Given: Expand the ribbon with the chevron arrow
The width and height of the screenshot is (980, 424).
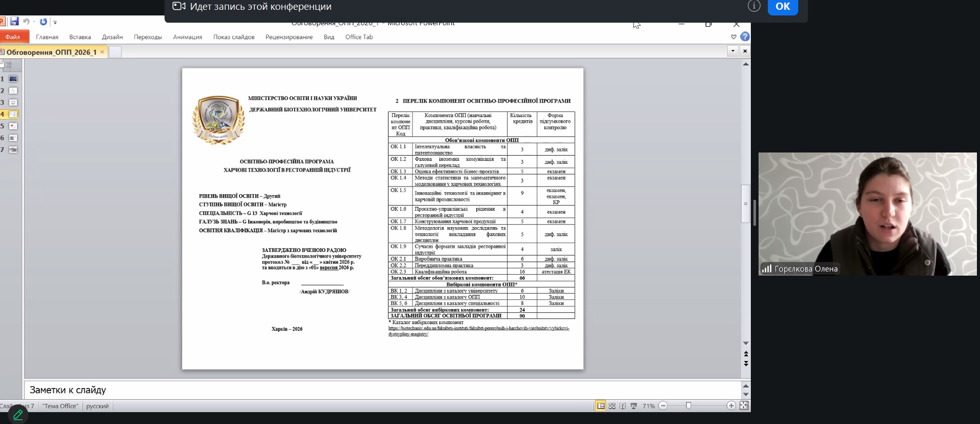Looking at the screenshot, I should (x=733, y=37).
